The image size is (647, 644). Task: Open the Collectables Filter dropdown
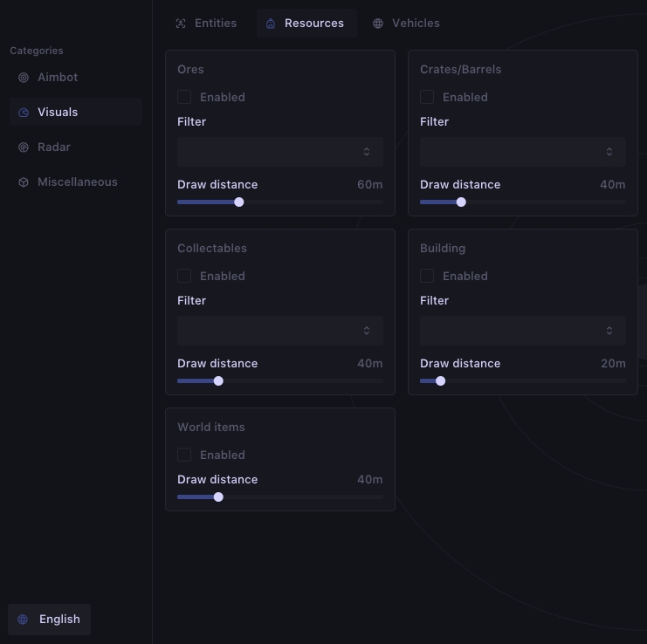(280, 331)
